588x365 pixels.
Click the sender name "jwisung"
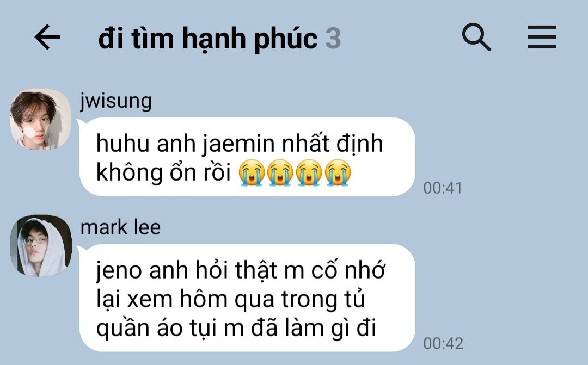(116, 102)
